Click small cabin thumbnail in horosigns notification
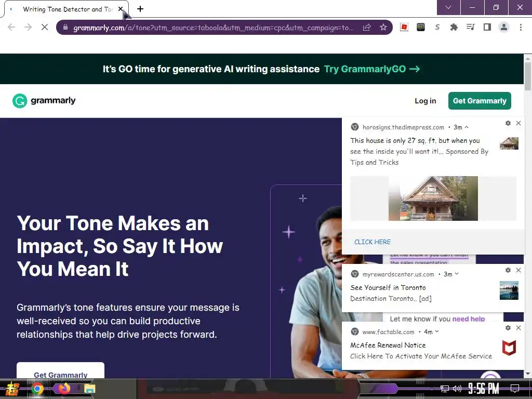Screen dimensions: 532x399 [x=509, y=143]
